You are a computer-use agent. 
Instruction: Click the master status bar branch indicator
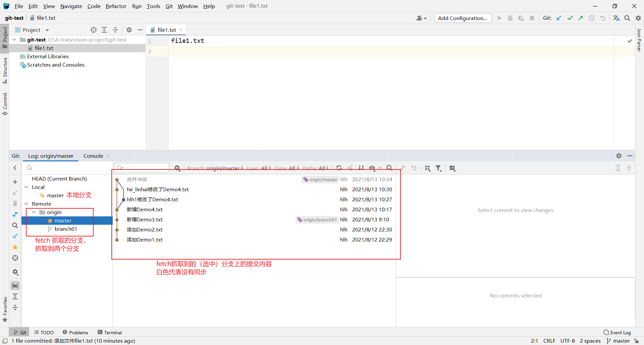click(x=621, y=341)
